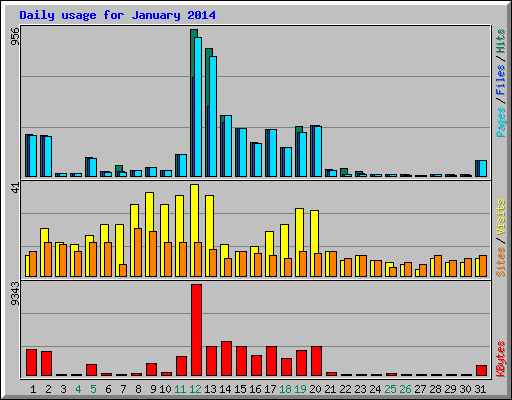
Task: Click the tallest red KBytes bar on day 12
Action: coord(197,330)
